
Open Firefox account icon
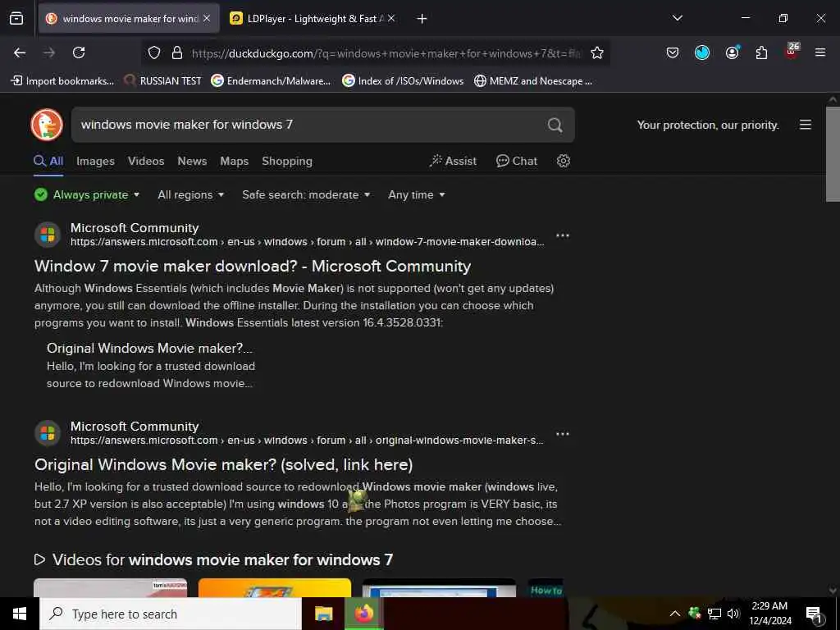pyautogui.click(x=732, y=52)
